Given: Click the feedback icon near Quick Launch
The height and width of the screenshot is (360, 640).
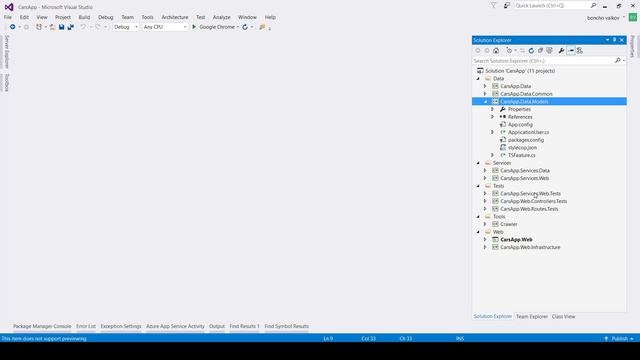Looking at the screenshot, I should coord(507,5).
